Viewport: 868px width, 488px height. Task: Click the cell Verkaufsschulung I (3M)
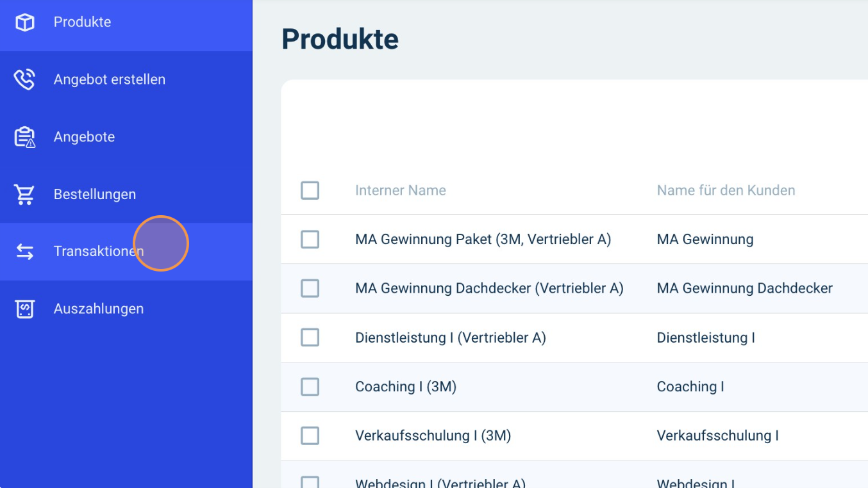433,435
